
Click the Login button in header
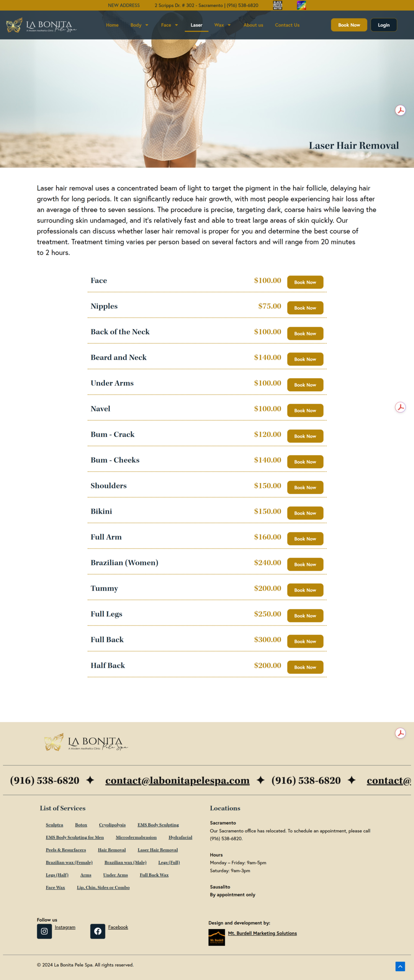[384, 25]
